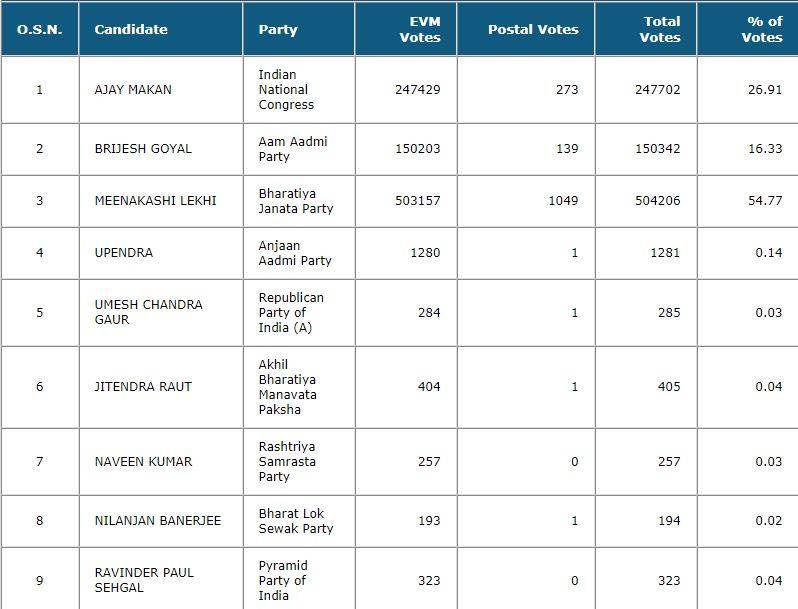This screenshot has height=609, width=798.
Task: Click the Party column header
Action: click(278, 29)
